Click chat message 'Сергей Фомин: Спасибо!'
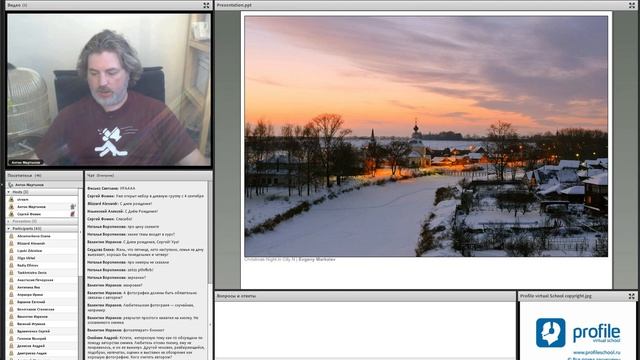Image resolution: width=640 pixels, height=360 pixels. 109,219
